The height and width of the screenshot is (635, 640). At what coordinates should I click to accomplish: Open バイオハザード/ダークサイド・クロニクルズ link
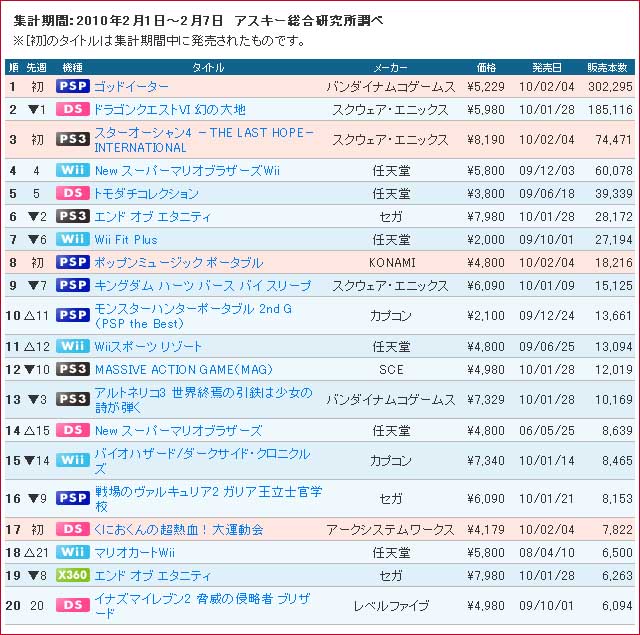pos(202,461)
